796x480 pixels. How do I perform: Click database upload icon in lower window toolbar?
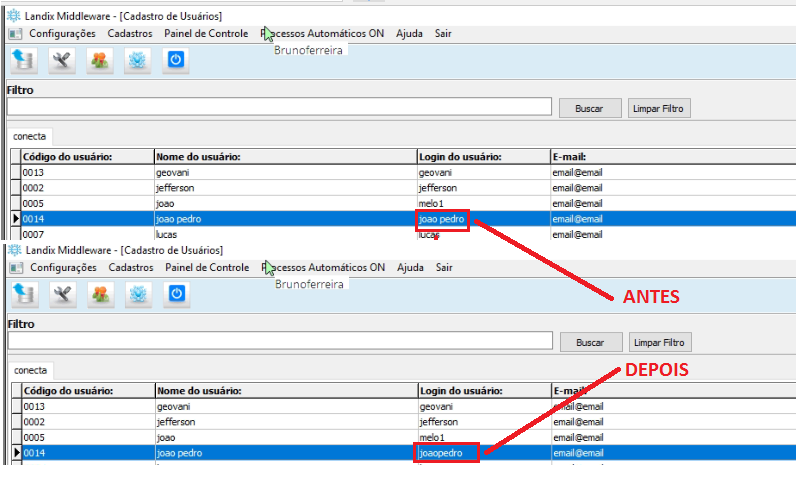tap(24, 294)
